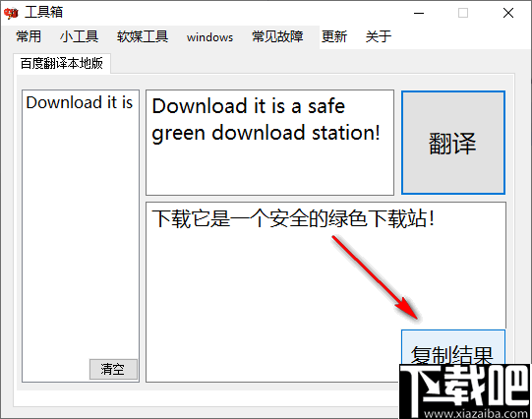The image size is (532, 419).
Task: Minimize the 工具箱 window
Action: tap(419, 13)
